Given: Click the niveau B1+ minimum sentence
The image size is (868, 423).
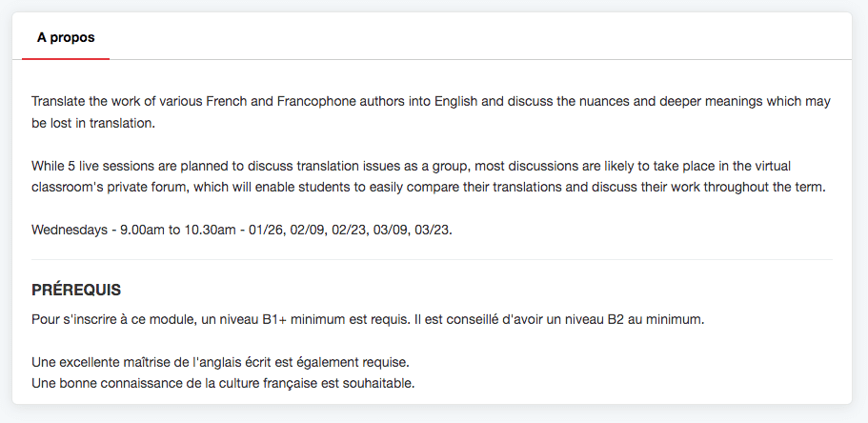Looking at the screenshot, I should [221, 319].
